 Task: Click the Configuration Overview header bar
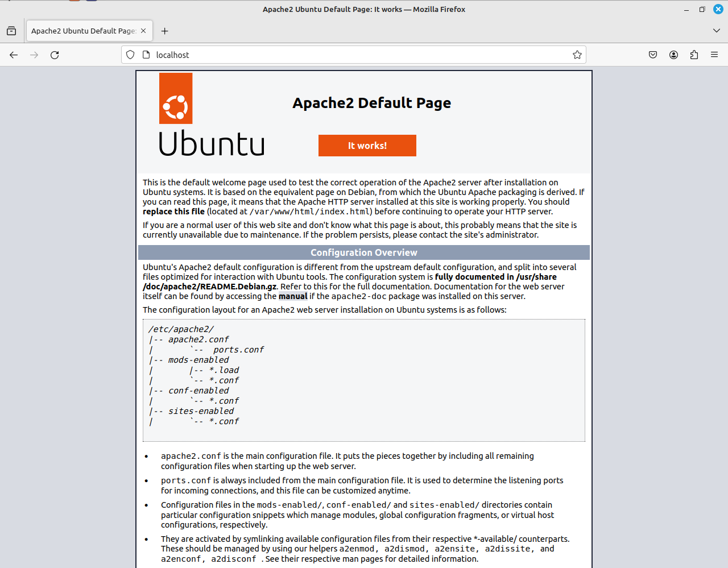tap(364, 252)
